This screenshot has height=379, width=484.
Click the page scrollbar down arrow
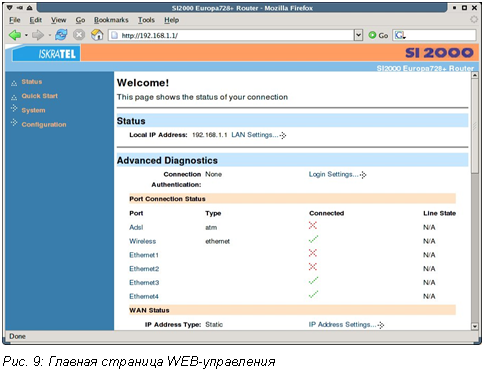click(475, 327)
